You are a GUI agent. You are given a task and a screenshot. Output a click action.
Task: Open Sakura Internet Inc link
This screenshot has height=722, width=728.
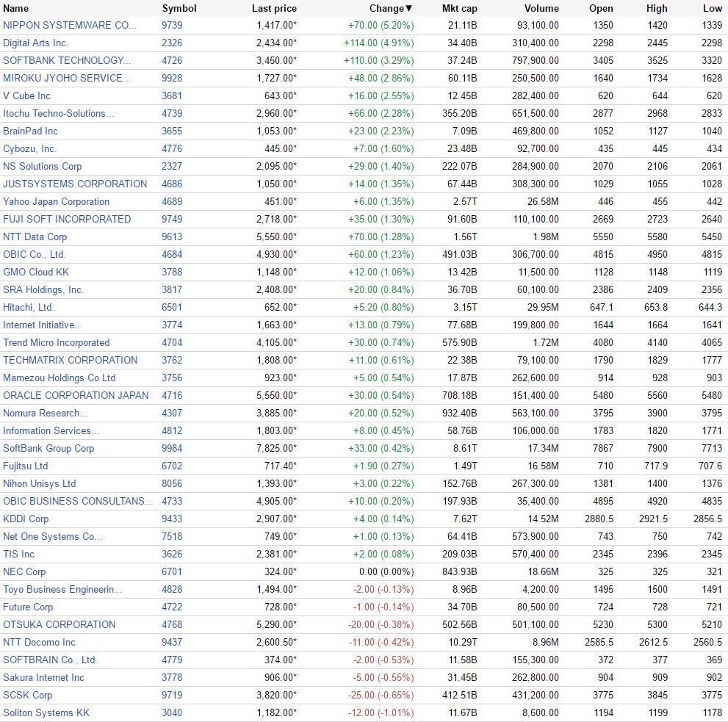pyautogui.click(x=43, y=678)
